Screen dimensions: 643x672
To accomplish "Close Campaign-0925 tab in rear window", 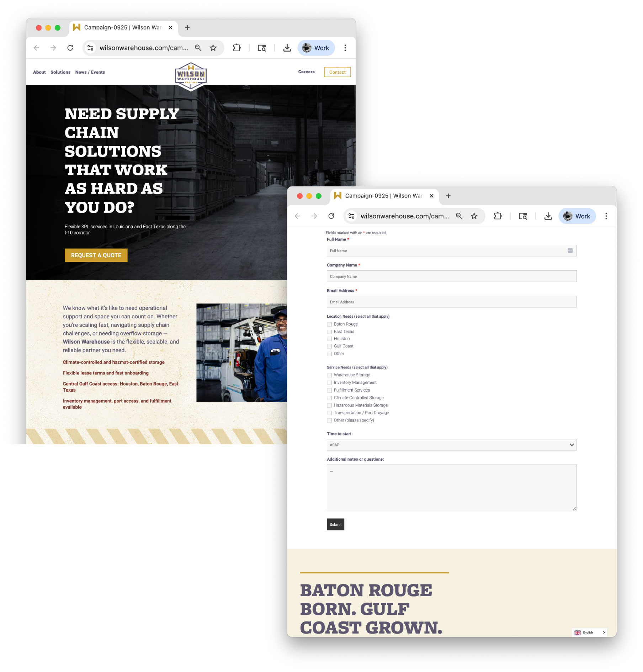I will (170, 28).
